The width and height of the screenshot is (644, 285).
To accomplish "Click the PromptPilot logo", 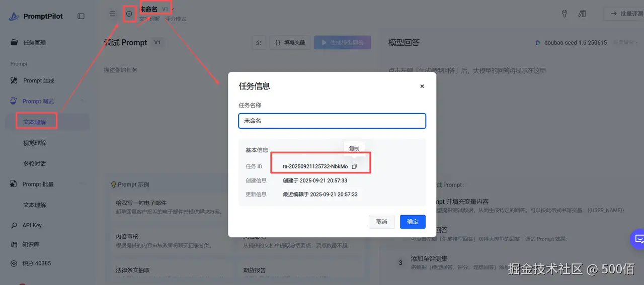I will 36,16.
